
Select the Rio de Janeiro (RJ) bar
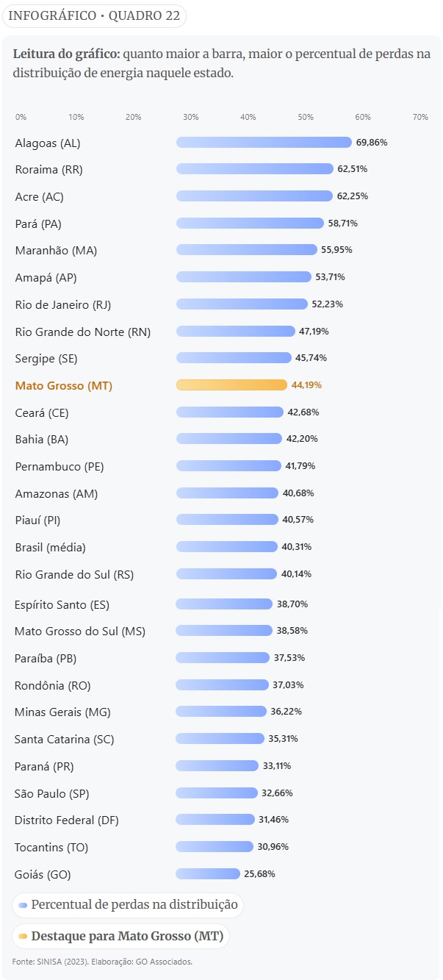pos(242,304)
